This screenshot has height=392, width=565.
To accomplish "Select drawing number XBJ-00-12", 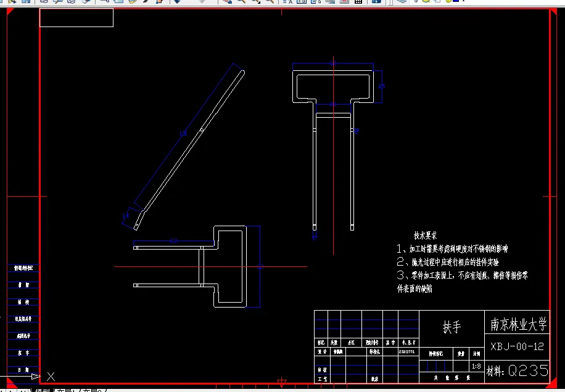I will [517, 346].
